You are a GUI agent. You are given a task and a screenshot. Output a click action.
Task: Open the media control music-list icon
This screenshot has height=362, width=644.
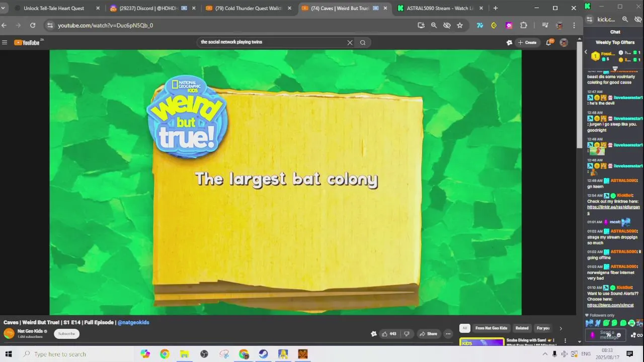(x=545, y=25)
